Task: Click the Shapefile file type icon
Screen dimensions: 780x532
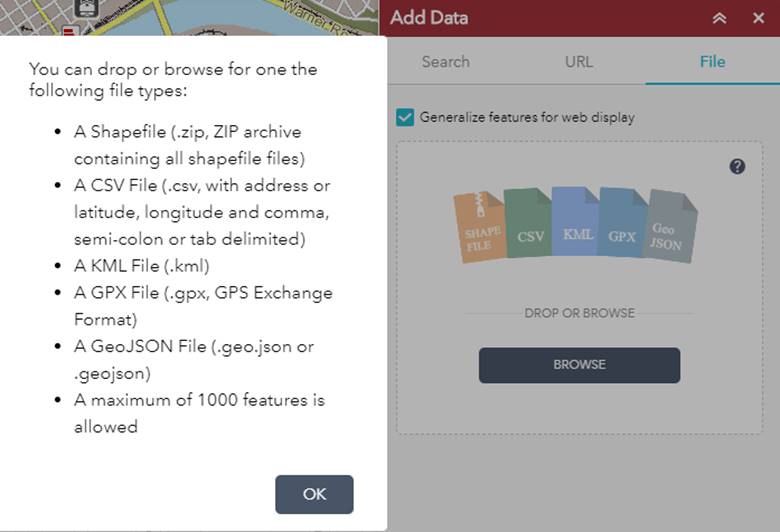Action: (480, 229)
